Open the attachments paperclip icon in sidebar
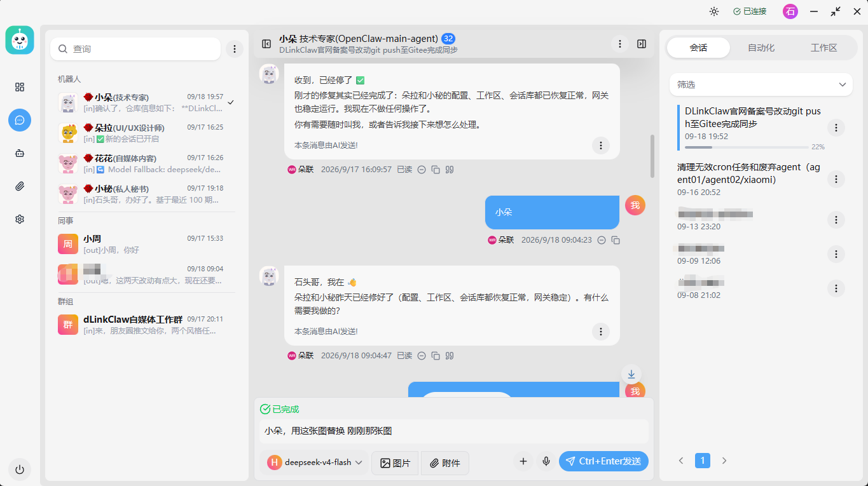The width and height of the screenshot is (868, 486). 20,186
